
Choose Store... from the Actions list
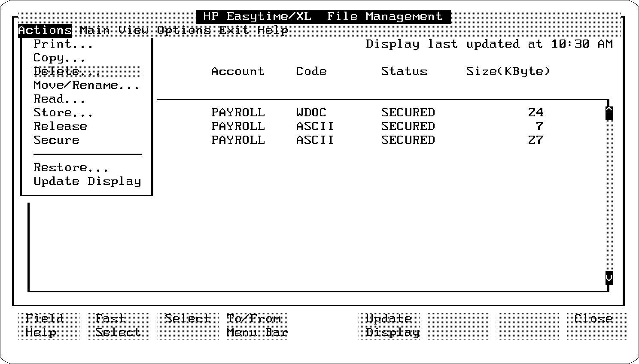coord(63,113)
